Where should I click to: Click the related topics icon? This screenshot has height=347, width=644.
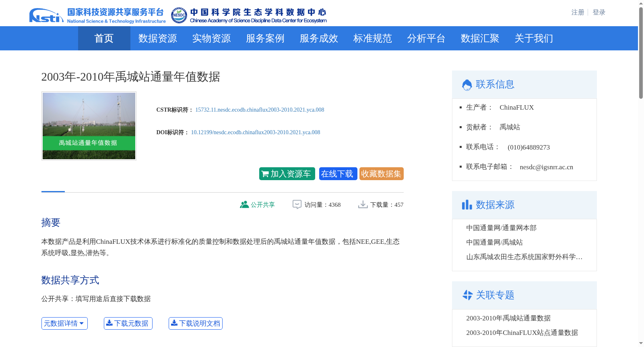(x=467, y=295)
